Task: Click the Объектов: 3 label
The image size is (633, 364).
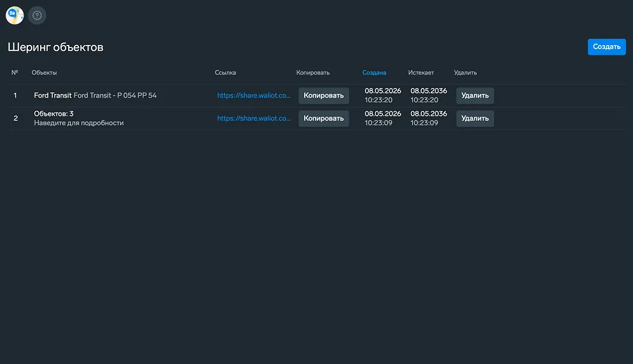Action: click(53, 114)
